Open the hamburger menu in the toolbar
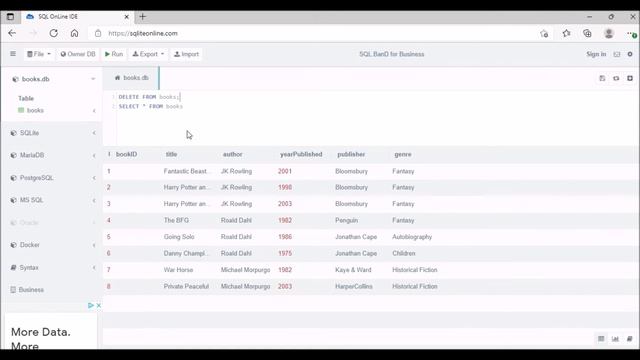640x360 pixels. coord(13,54)
